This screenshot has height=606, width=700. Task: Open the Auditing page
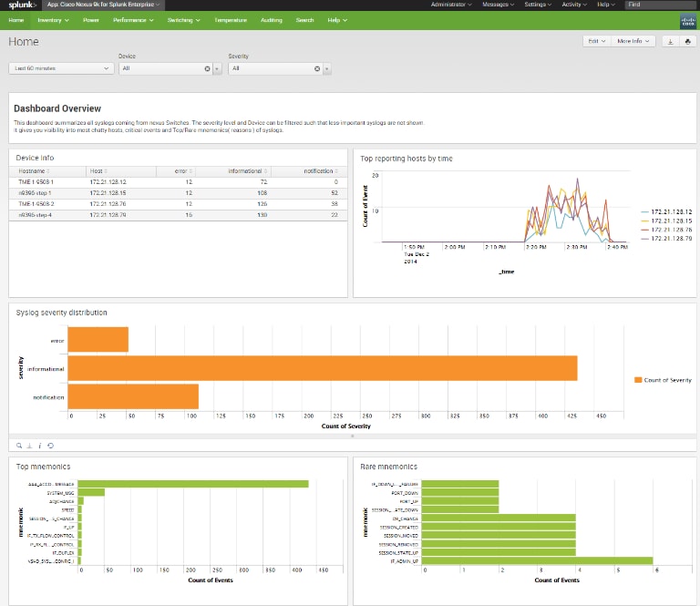(272, 21)
